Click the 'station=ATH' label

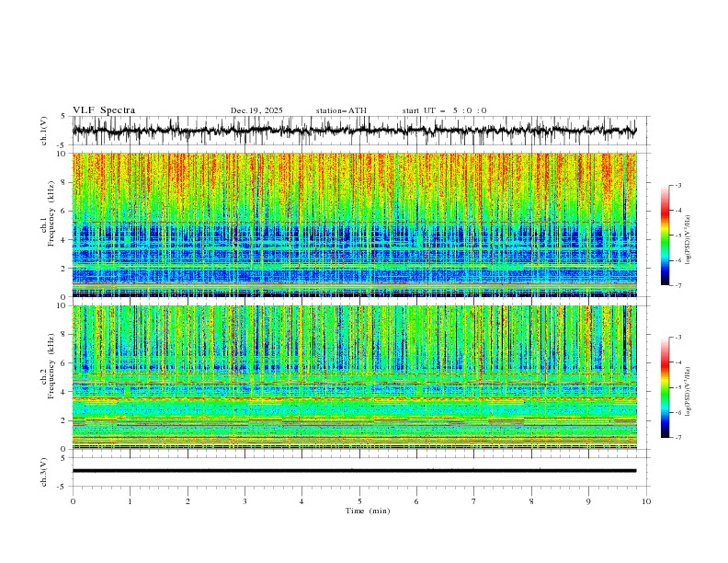(x=341, y=110)
